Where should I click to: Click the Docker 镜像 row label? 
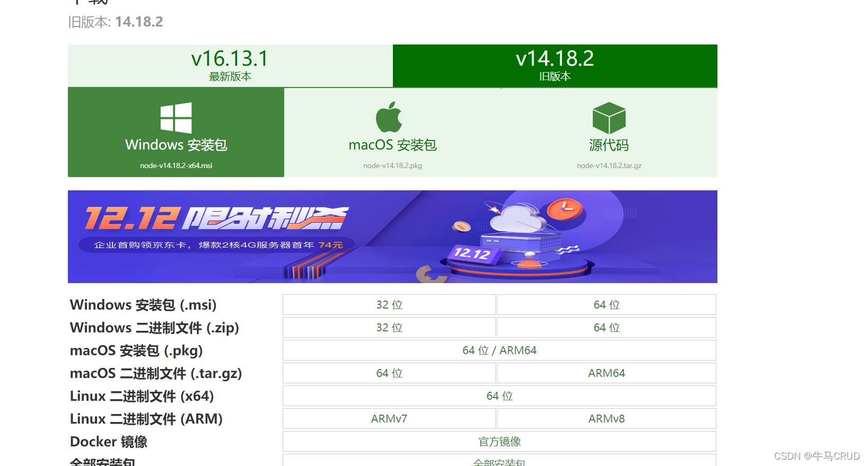[x=109, y=442]
